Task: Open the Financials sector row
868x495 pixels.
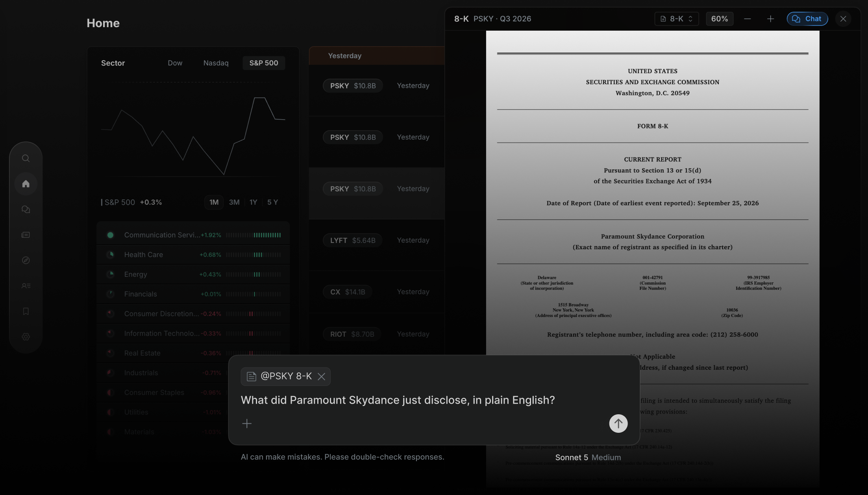Action: [193, 294]
